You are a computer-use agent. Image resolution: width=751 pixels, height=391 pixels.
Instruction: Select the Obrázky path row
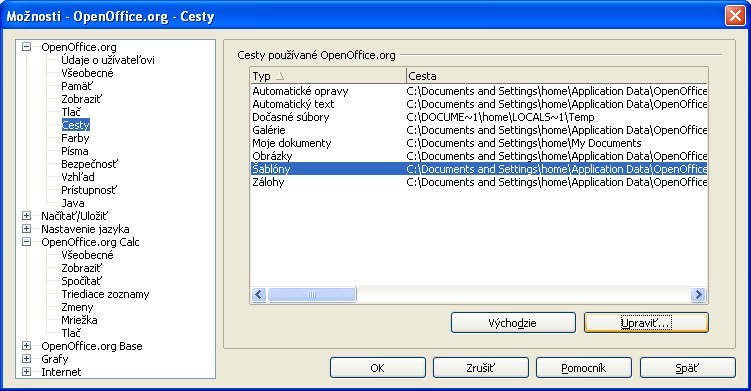click(479, 156)
